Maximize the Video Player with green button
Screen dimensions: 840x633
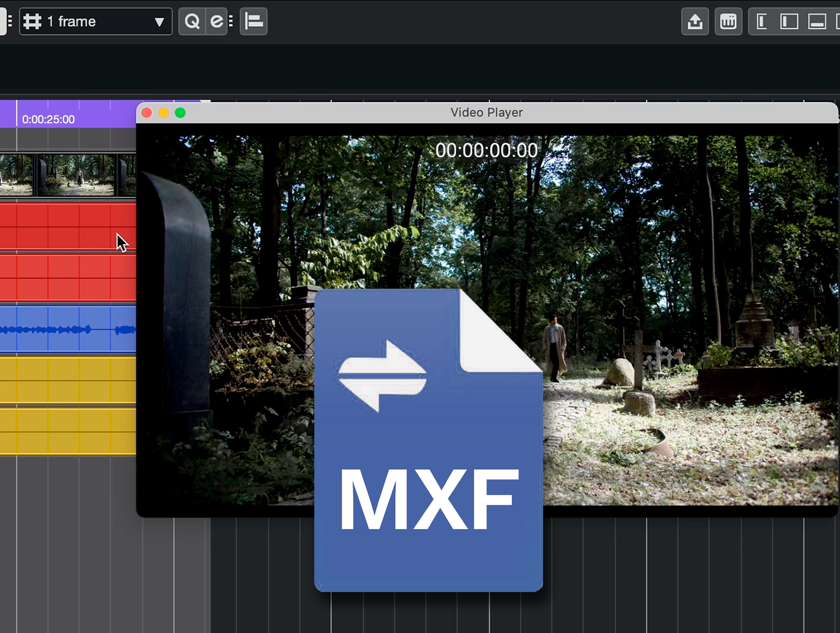click(180, 113)
